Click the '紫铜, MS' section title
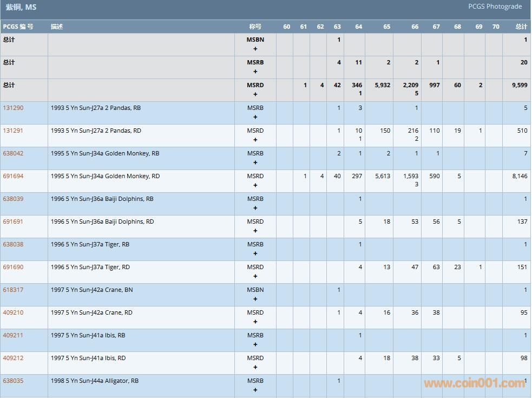Image resolution: width=532 pixels, height=398 pixels. point(21,8)
